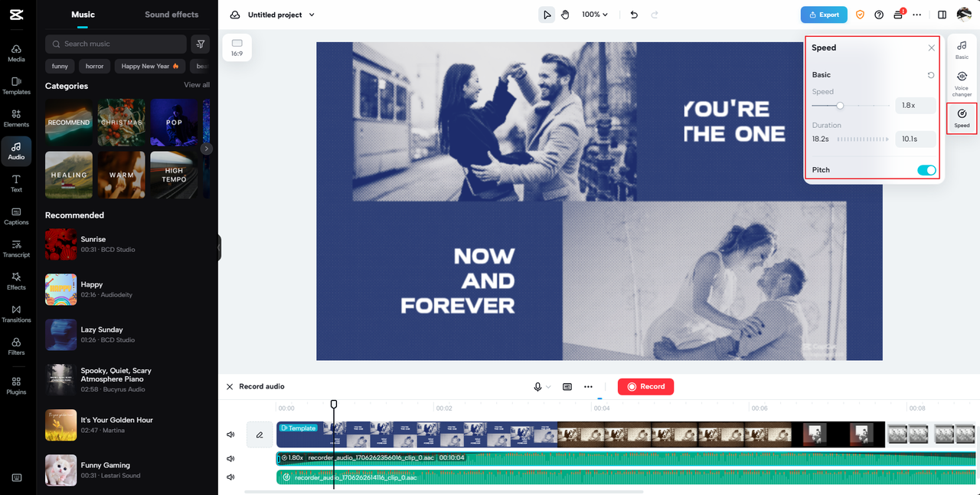980x495 pixels.
Task: Open the CHRISTMAS music category
Action: coord(121,123)
